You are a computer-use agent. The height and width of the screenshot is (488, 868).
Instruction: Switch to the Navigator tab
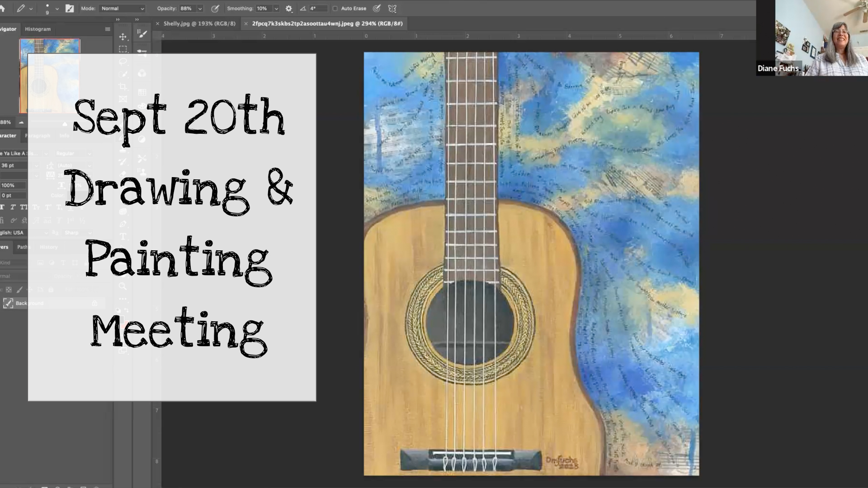coord(9,29)
